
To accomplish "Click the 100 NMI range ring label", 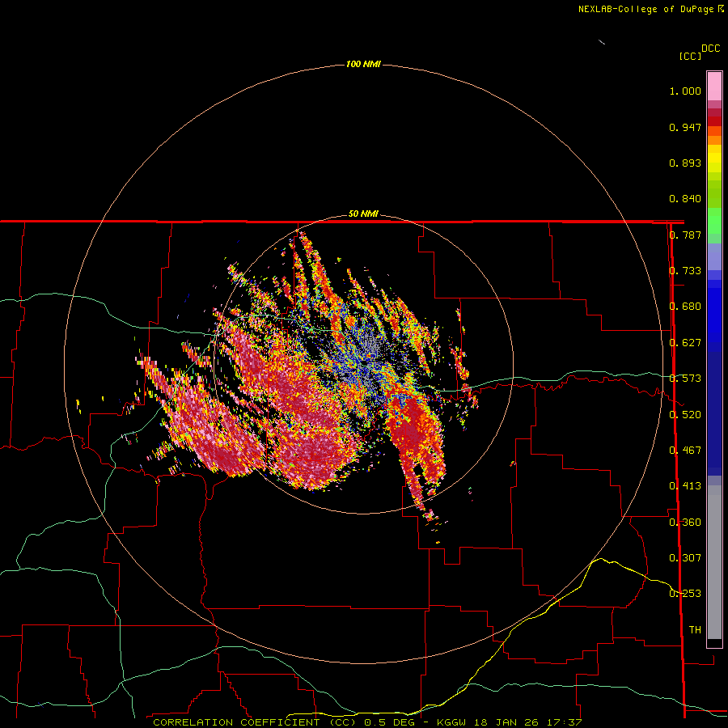I will (363, 64).
